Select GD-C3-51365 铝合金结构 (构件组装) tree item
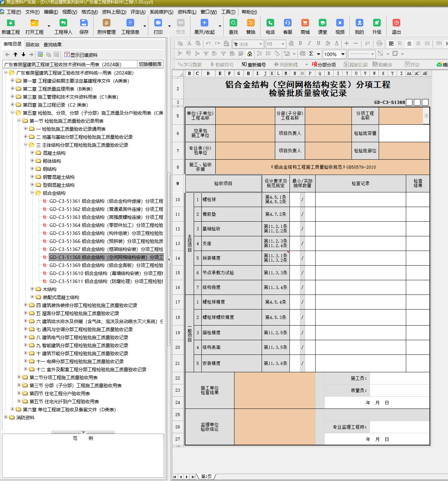The width and height of the screenshot is (448, 481). (x=106, y=233)
